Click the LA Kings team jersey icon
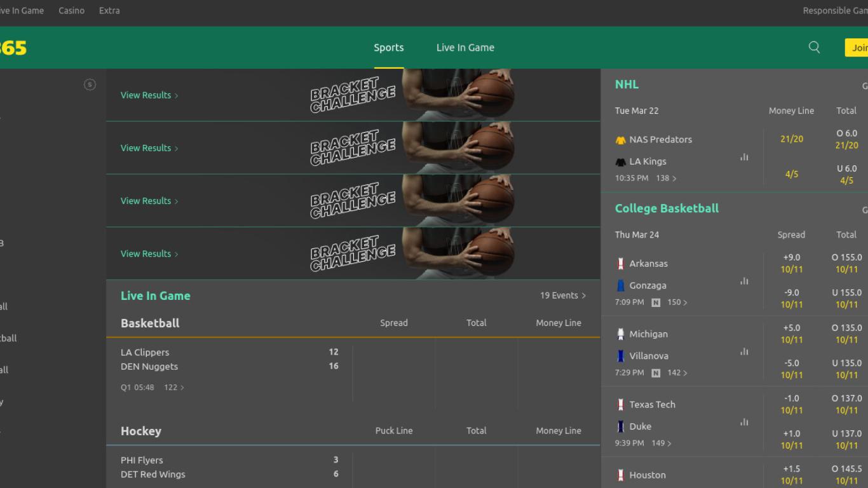Image resolution: width=868 pixels, height=488 pixels. (621, 161)
